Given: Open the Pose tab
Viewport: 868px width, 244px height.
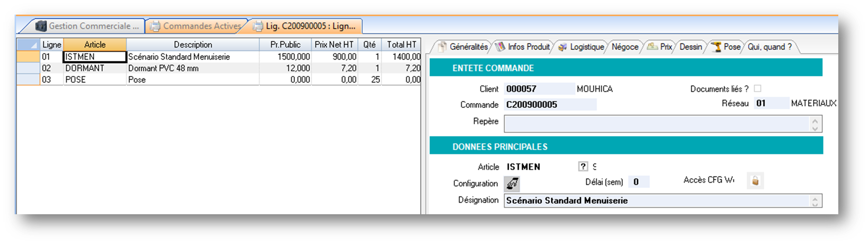Looking at the screenshot, I should (726, 47).
